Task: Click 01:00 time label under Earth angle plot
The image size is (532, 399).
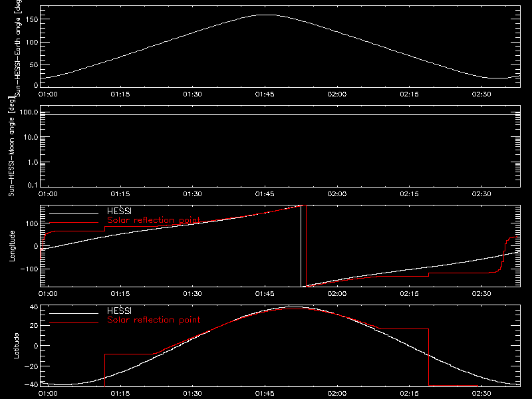Action: point(48,94)
